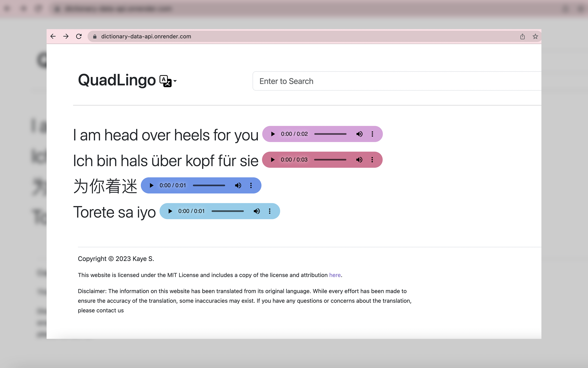Open more options on Chinese audio player
This screenshot has height=368, width=588.
coord(251,185)
